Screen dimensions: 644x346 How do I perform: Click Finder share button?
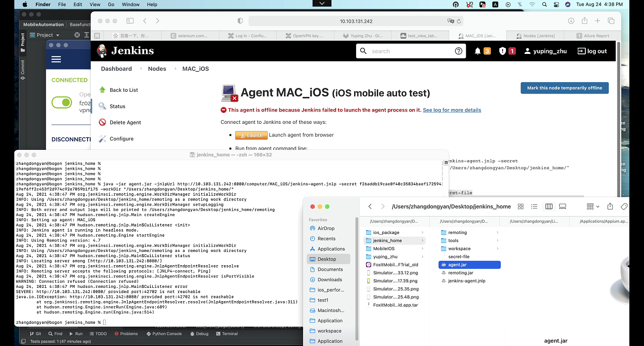coord(610,206)
